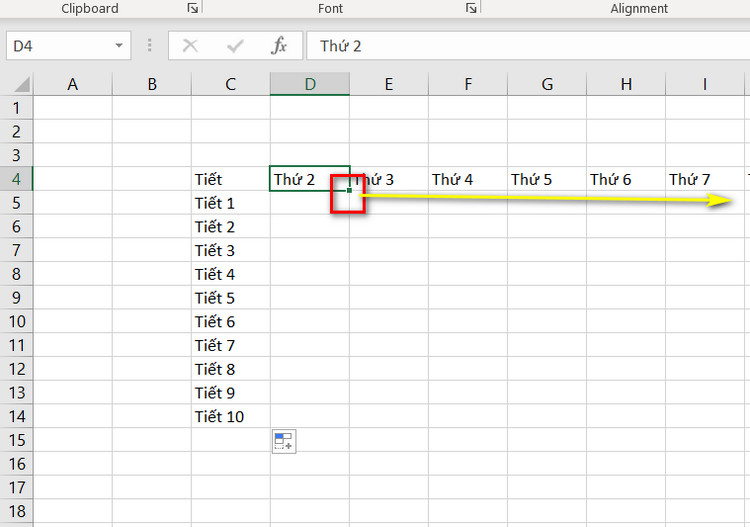Screen dimensions: 750x527
Task: Click the Enter checkmark formula bar icon
Action: pyautogui.click(x=235, y=46)
